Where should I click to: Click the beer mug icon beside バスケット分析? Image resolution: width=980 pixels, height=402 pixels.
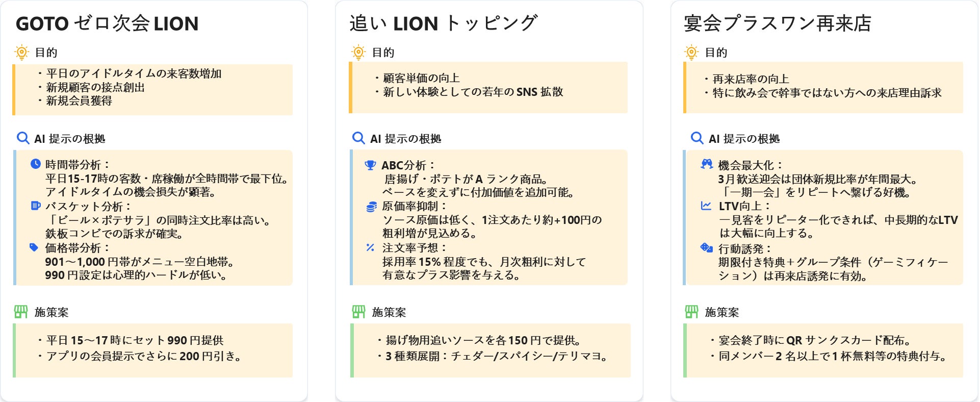click(x=35, y=206)
